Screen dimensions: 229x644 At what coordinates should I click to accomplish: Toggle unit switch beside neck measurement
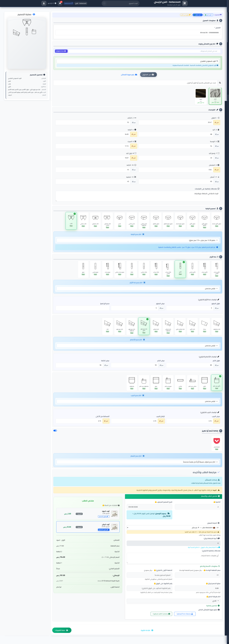134,134
